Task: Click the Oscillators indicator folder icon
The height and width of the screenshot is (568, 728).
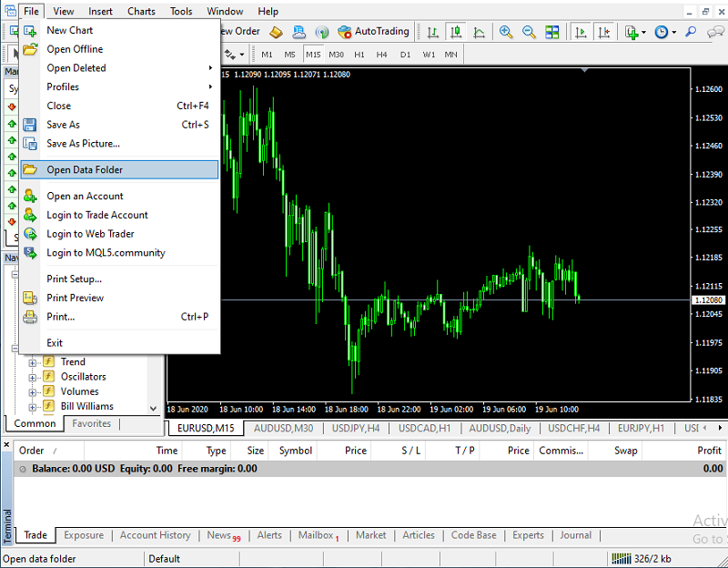Action: click(49, 377)
